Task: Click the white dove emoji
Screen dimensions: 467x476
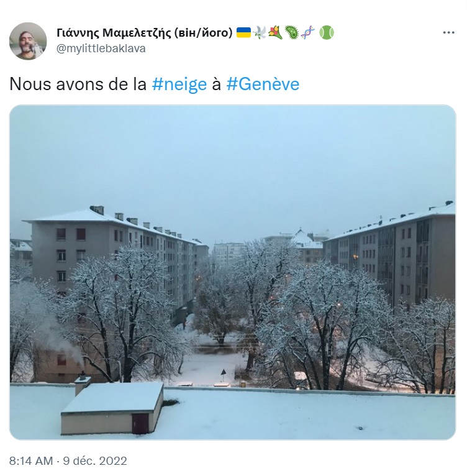Action: (x=260, y=32)
